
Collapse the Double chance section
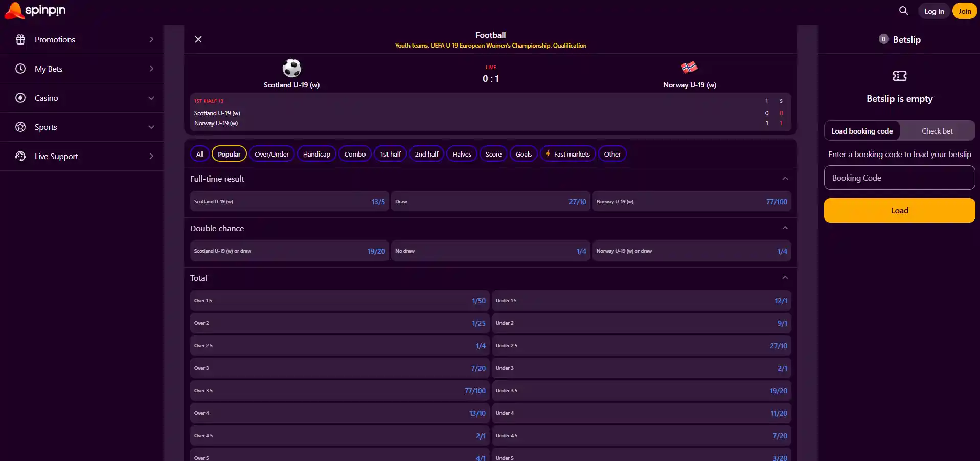785,228
